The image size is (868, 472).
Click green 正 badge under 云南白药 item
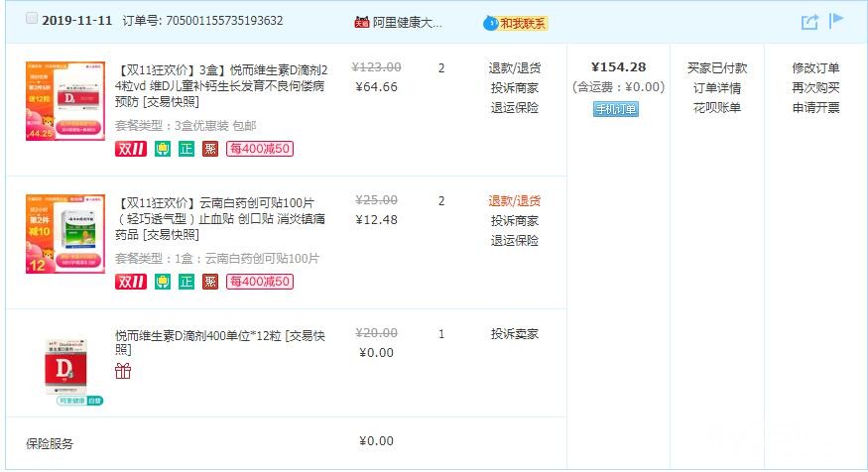tap(186, 282)
